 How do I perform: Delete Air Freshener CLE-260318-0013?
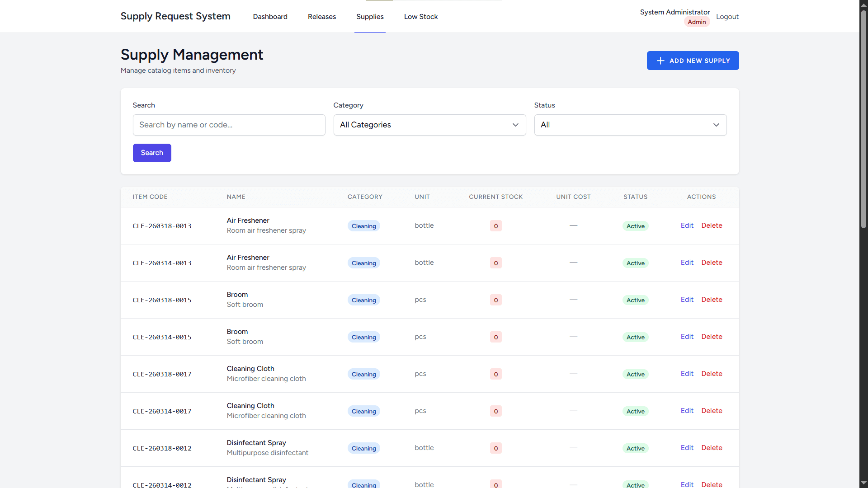click(x=712, y=225)
